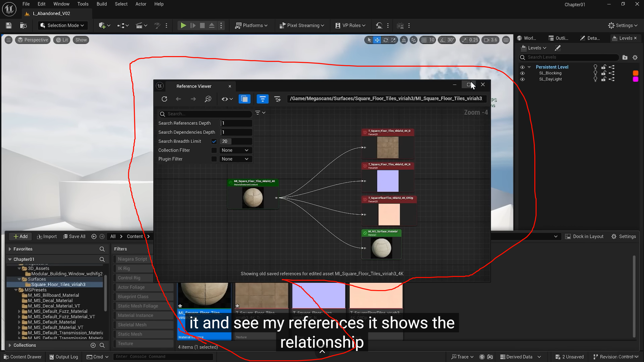Click the magenta SL_DayLight color swatch
This screenshot has width=644, height=362.
coord(635,79)
